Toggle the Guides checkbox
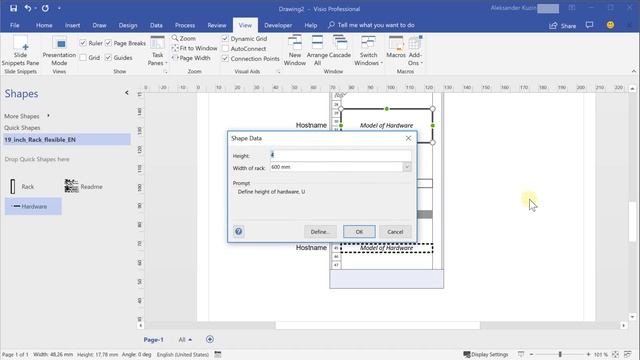Image resolution: width=640 pixels, height=360 pixels. point(108,58)
